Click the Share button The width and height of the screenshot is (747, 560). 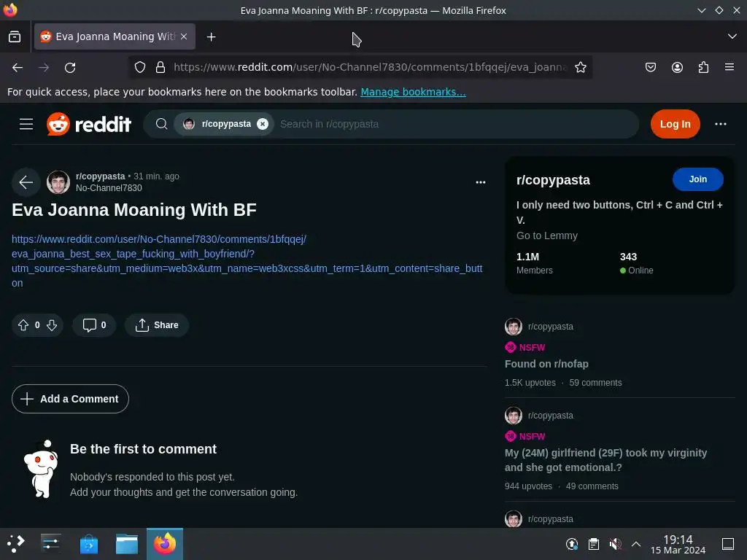[x=157, y=325]
